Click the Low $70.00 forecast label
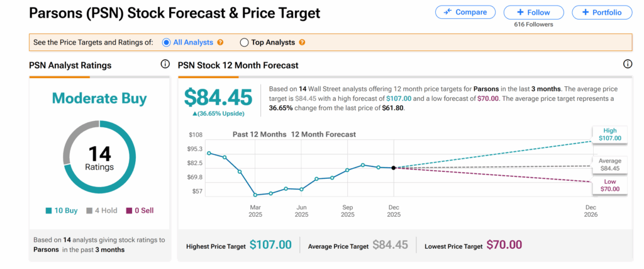This screenshot has height=269, width=644. 609,185
